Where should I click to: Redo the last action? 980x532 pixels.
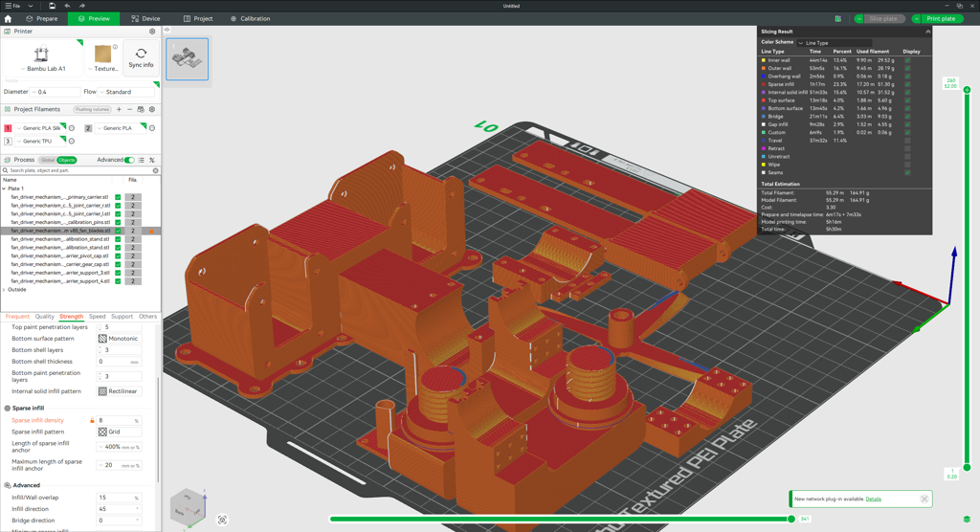coord(82,6)
